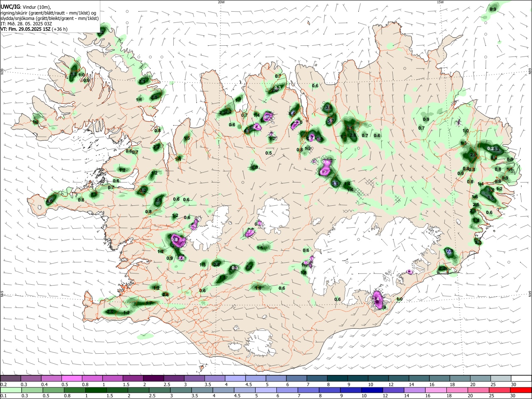Screen dimensions: 532x399
Task: Click the '6.4' precipitation value in the north
Action: (x=292, y=113)
